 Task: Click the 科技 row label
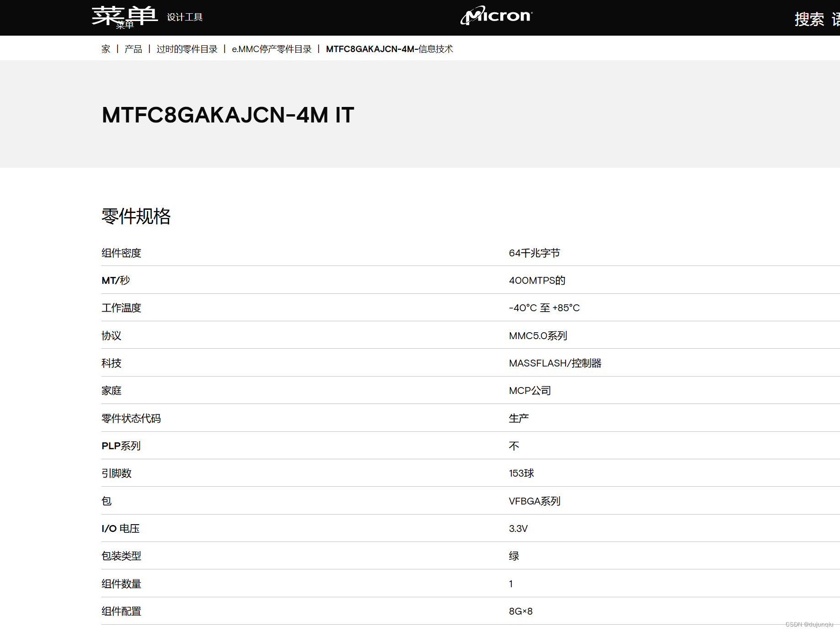coord(111,363)
